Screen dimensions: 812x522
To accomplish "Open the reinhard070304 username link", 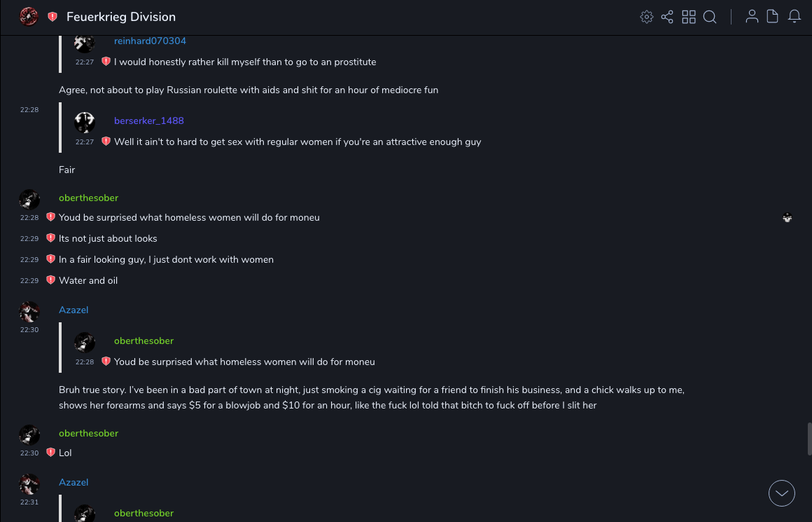I will coord(150,41).
